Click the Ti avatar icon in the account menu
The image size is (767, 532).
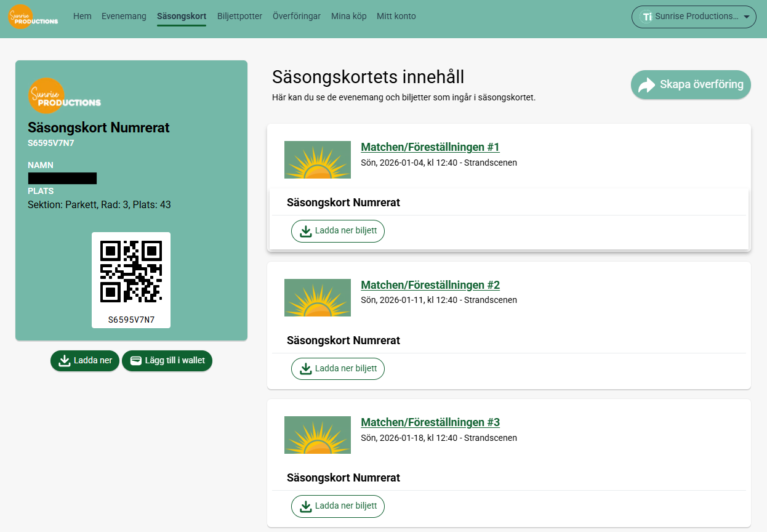pos(647,17)
